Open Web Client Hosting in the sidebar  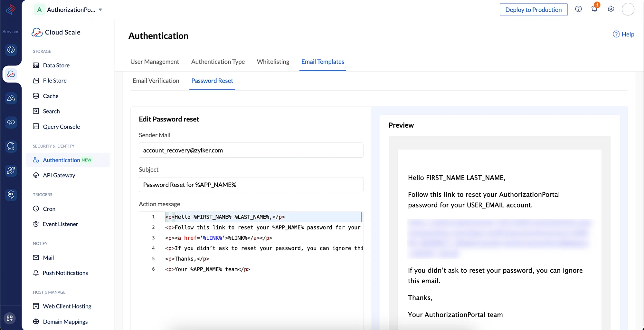tap(67, 306)
